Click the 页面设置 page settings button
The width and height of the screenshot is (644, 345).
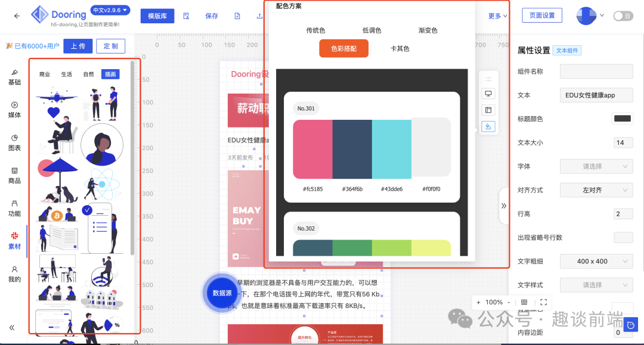tap(541, 15)
